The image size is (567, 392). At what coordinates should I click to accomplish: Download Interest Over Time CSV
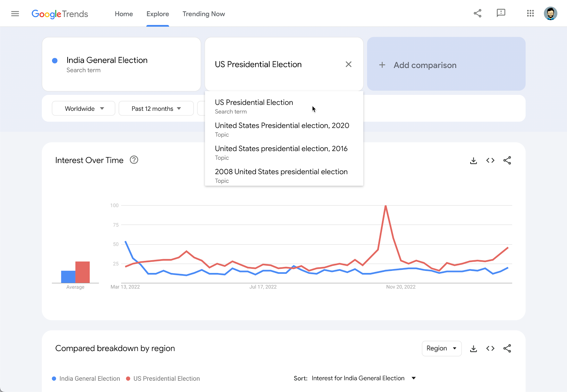pyautogui.click(x=473, y=160)
